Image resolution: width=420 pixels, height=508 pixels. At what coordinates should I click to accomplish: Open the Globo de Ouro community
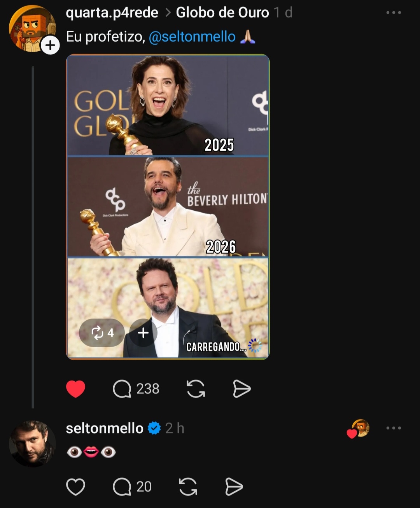(222, 13)
